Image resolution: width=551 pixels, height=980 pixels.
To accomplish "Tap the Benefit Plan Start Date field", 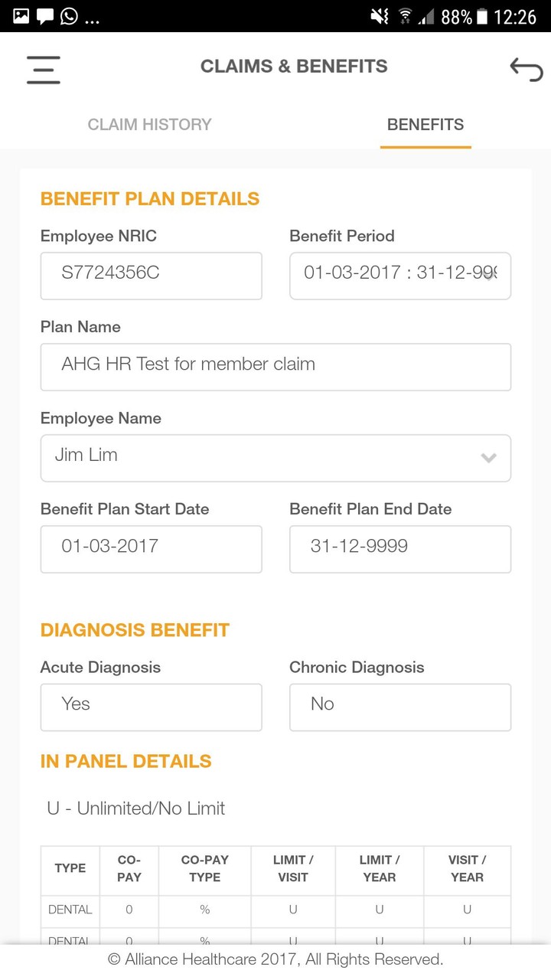I will coord(151,549).
